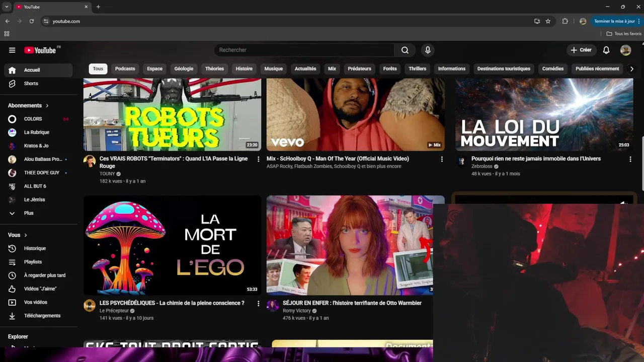Click title Pourquoi rien ne reste jamais immobile
This screenshot has width=644, height=362.
tap(536, 159)
